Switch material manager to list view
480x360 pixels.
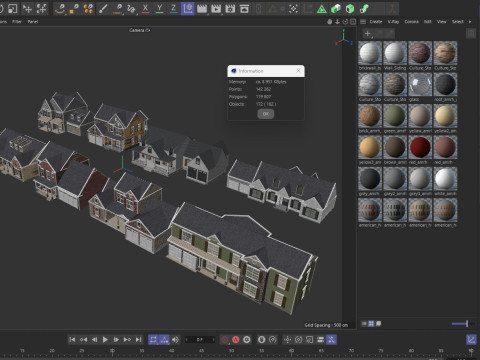click(364, 323)
